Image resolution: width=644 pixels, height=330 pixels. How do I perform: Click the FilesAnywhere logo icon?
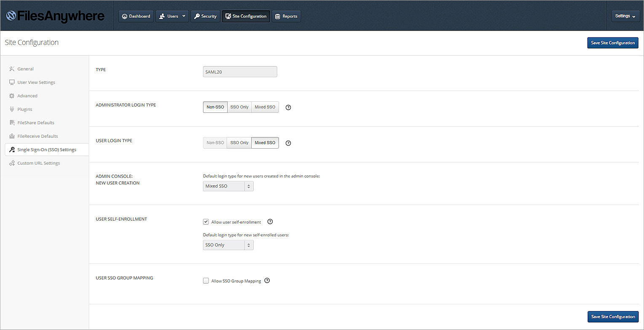(x=11, y=16)
